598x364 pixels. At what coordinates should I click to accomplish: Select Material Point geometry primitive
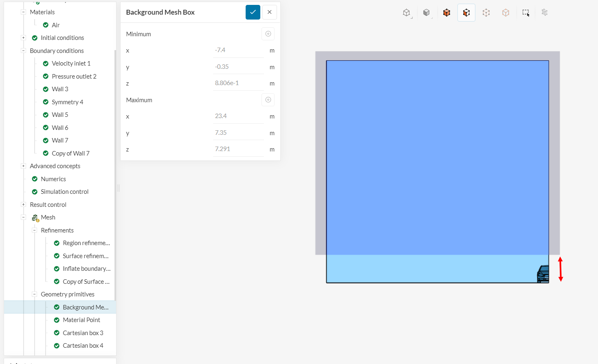[81, 320]
